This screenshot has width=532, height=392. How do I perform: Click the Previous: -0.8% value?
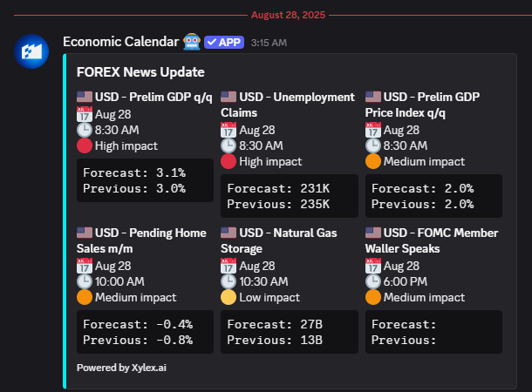174,340
